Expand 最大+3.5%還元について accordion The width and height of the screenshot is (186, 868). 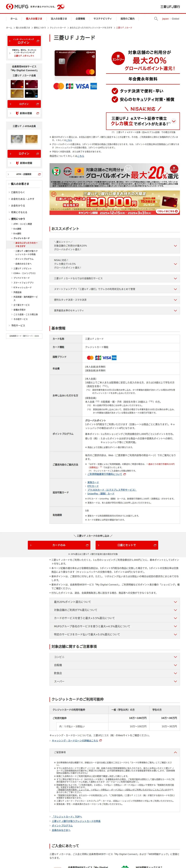click(x=114, y=618)
